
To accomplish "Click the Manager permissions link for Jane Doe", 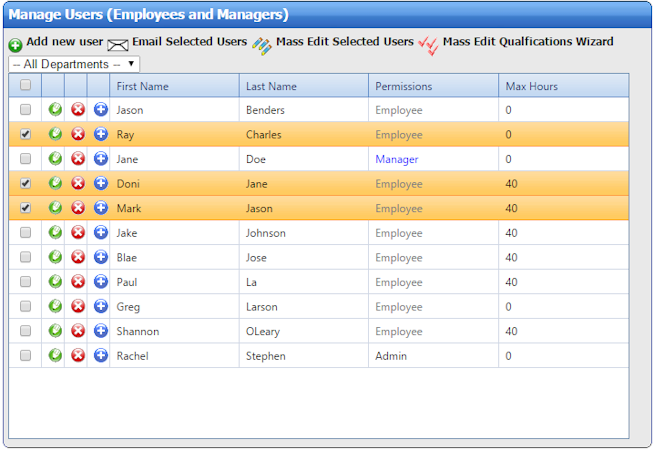I will (x=397, y=159).
